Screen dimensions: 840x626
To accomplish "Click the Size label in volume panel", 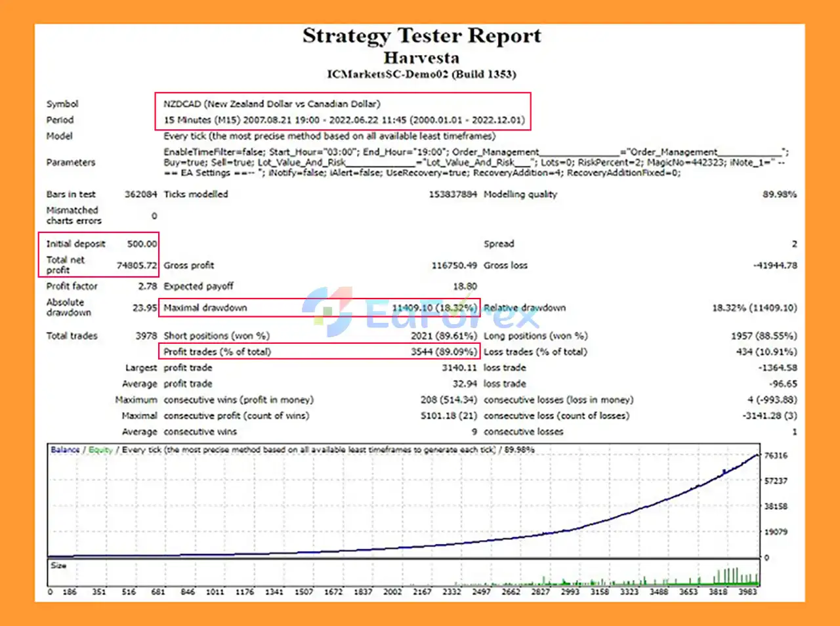I will (58, 565).
